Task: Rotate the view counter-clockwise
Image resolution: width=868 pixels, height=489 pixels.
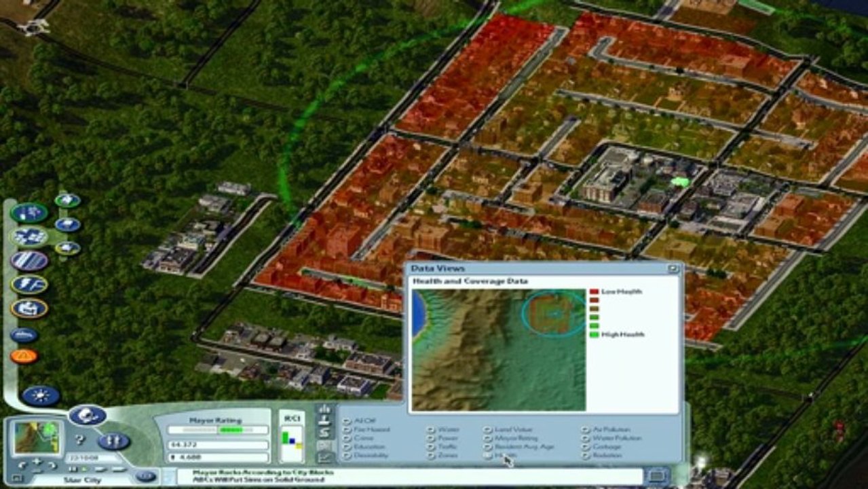Action: pyautogui.click(x=22, y=465)
